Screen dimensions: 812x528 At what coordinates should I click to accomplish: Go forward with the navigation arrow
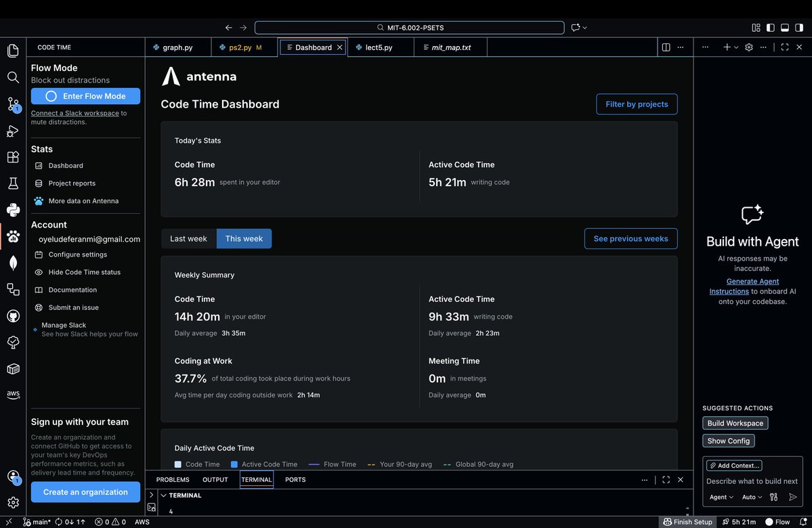pos(243,28)
